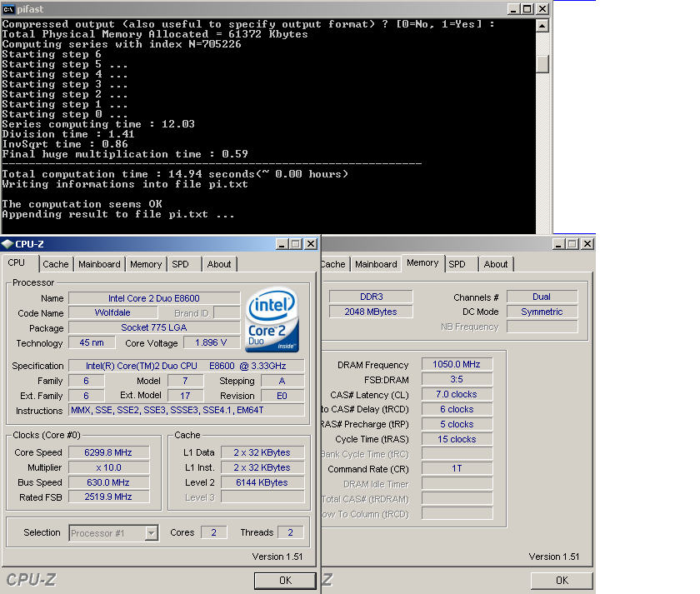Click the Stepping value A
Screen dimensions: 700x594
pyautogui.click(x=282, y=381)
